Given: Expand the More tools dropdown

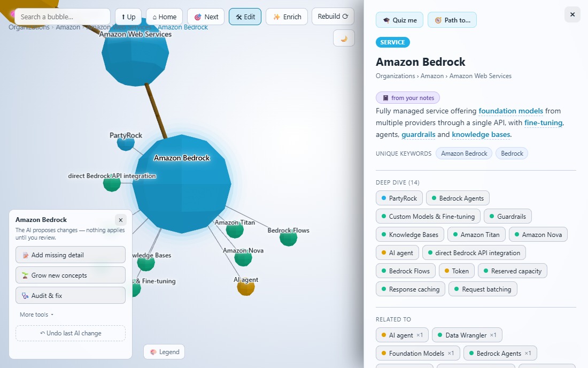Looking at the screenshot, I should (x=36, y=315).
